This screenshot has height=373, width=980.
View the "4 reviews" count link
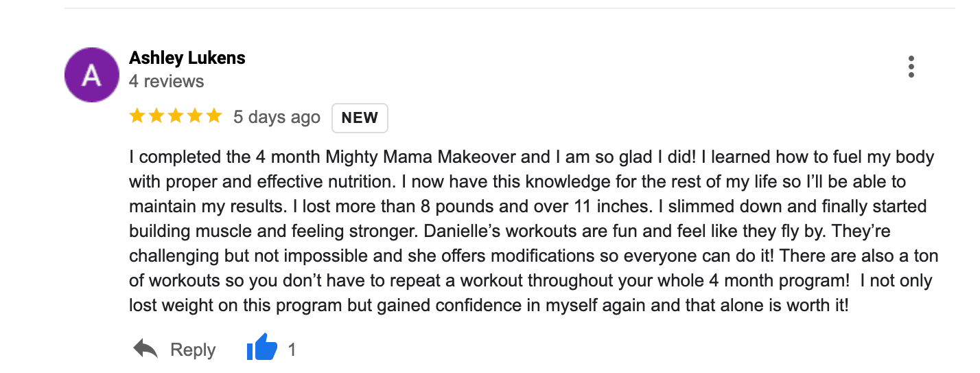(x=167, y=81)
